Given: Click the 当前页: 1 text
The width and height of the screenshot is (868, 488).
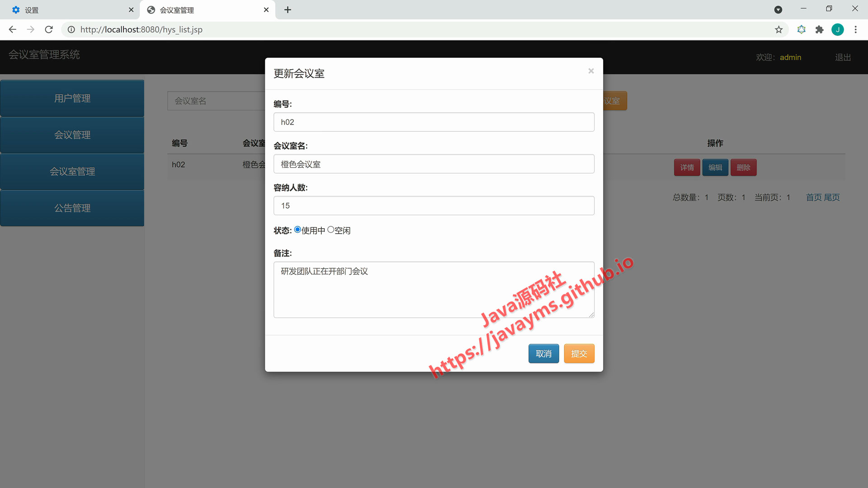Looking at the screenshot, I should coord(772,197).
